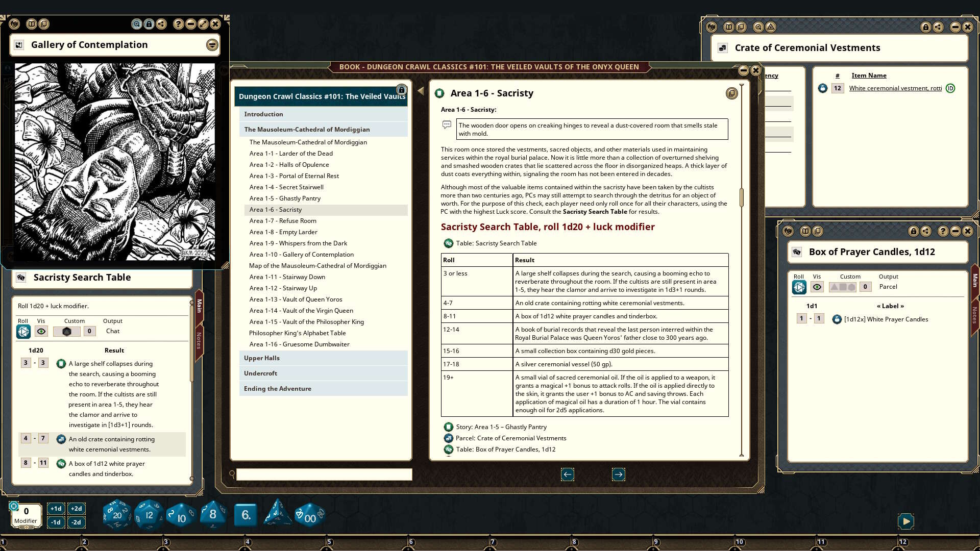Viewport: 980px width, 551px height.
Task: Click the Custom die color button in Sacristy Search Table
Action: (66, 331)
